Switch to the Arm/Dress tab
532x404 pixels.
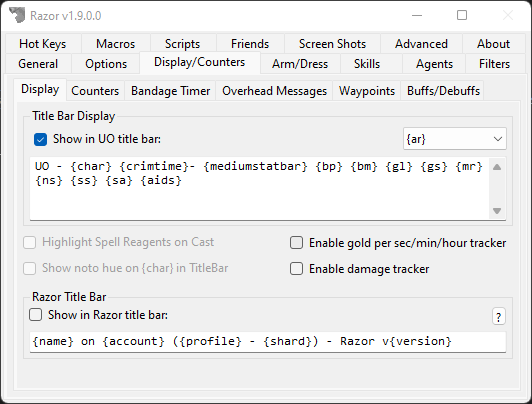[x=300, y=64]
